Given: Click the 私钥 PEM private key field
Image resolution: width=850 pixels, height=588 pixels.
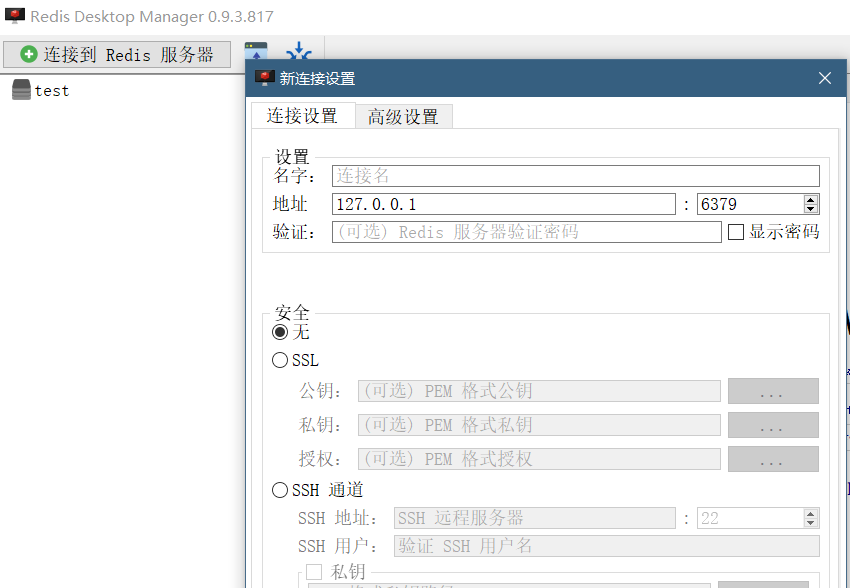Looking at the screenshot, I should [539, 425].
